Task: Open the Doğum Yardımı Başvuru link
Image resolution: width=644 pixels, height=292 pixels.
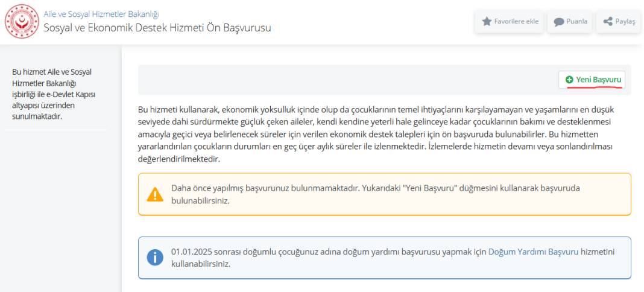Action: click(533, 252)
